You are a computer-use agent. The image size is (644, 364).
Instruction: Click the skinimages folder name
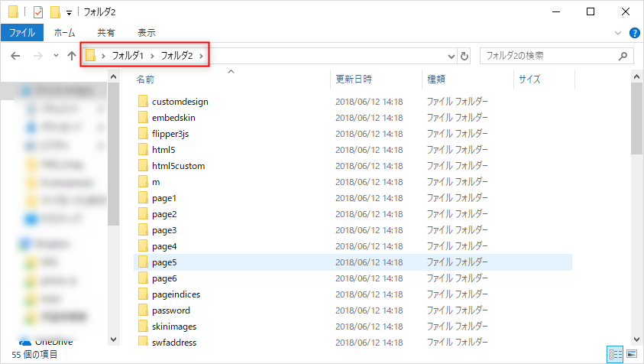coord(174,327)
